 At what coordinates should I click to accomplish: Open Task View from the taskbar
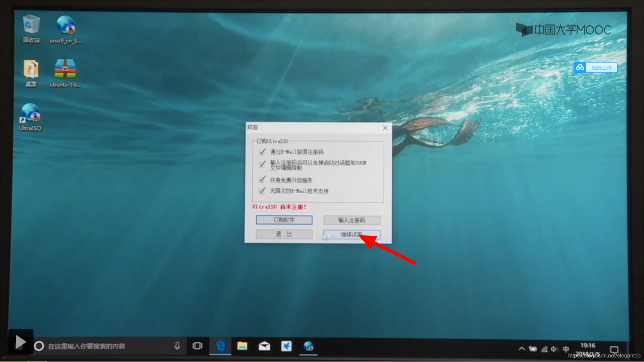(197, 346)
